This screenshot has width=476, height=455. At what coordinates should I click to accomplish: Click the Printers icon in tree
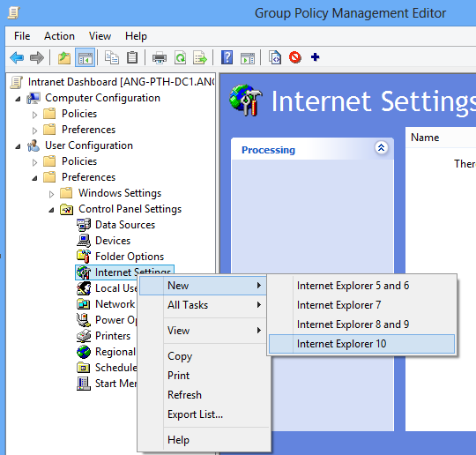coord(84,336)
